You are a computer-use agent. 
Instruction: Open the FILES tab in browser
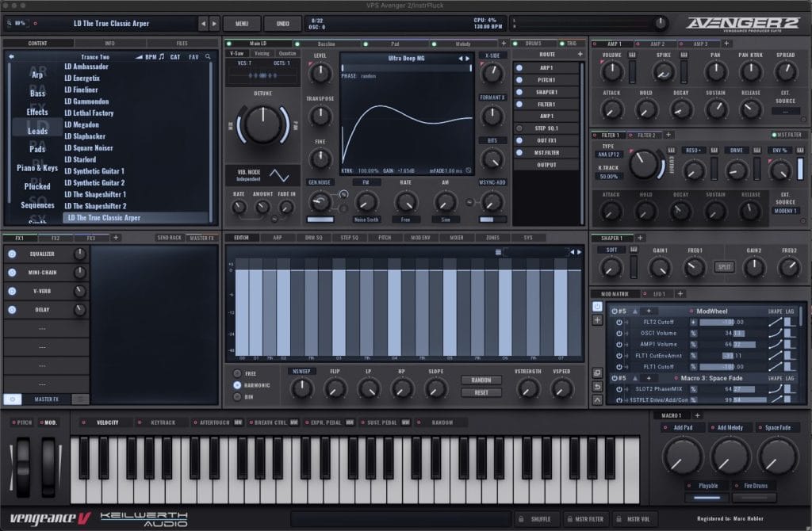pyautogui.click(x=182, y=43)
